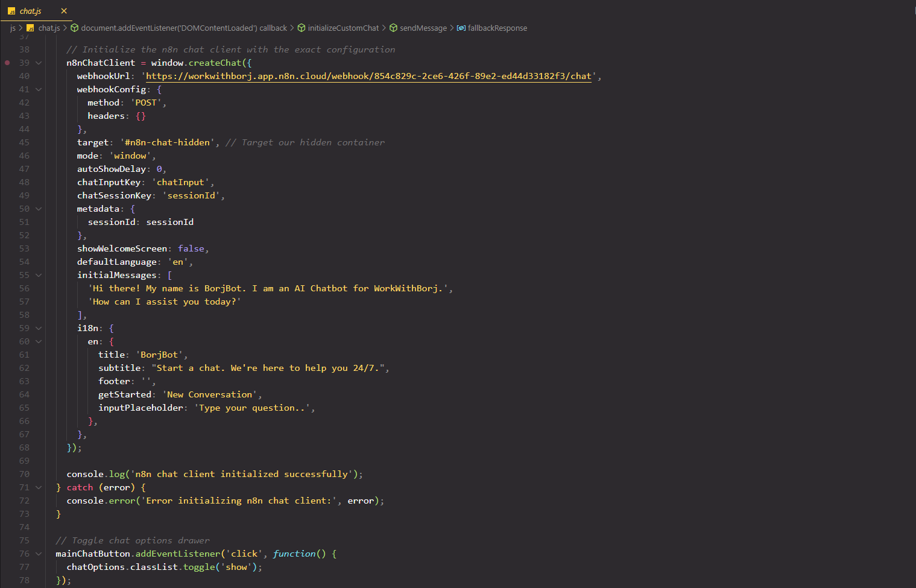Close the chat.js editor tab
Viewport: 916px width, 588px height.
coord(64,11)
